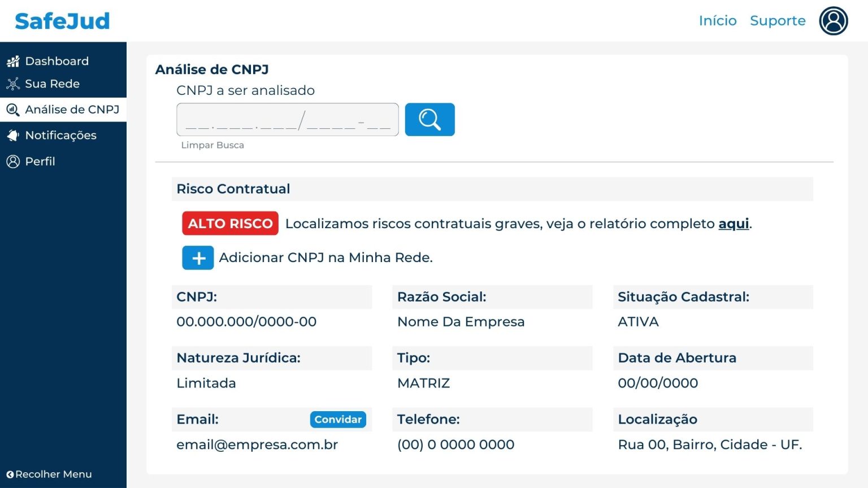Select the Dashboard icon in the sidebar

[12, 61]
